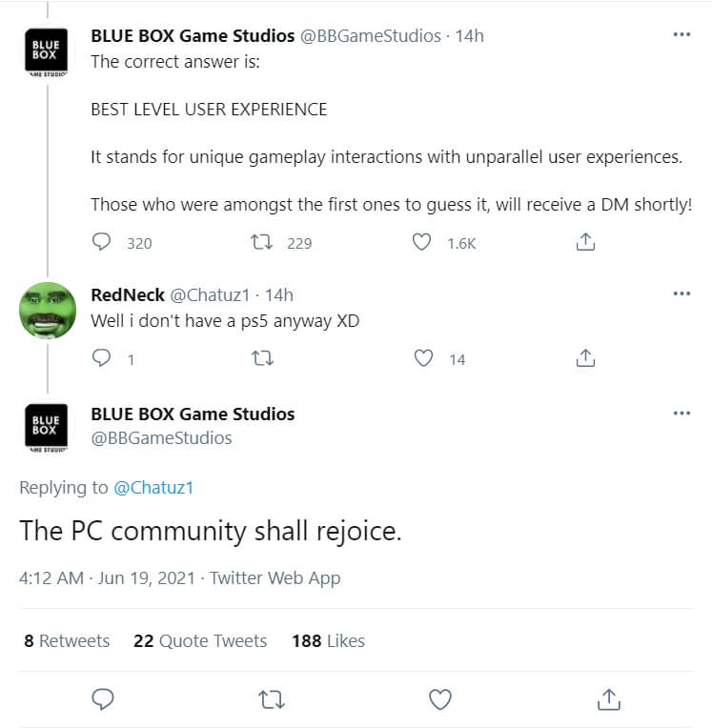
Task: Retweet the PC community shall rejoice tweet
Action: [x=271, y=699]
